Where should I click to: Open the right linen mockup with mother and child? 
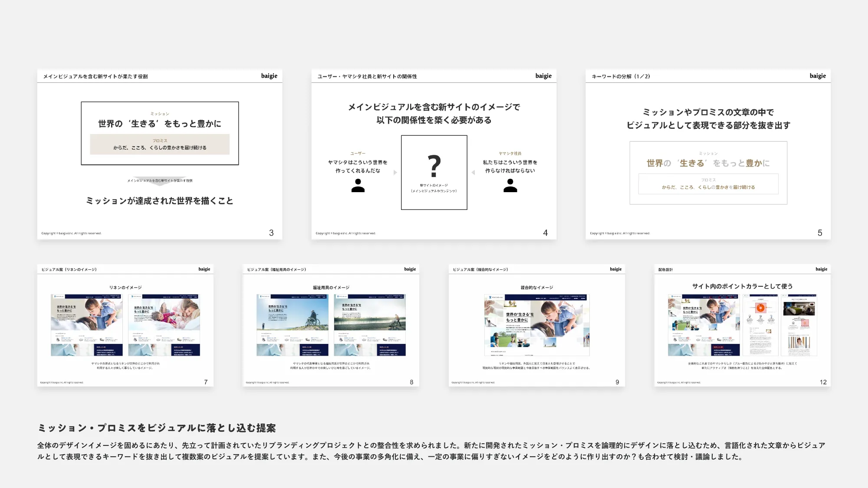coord(164,325)
